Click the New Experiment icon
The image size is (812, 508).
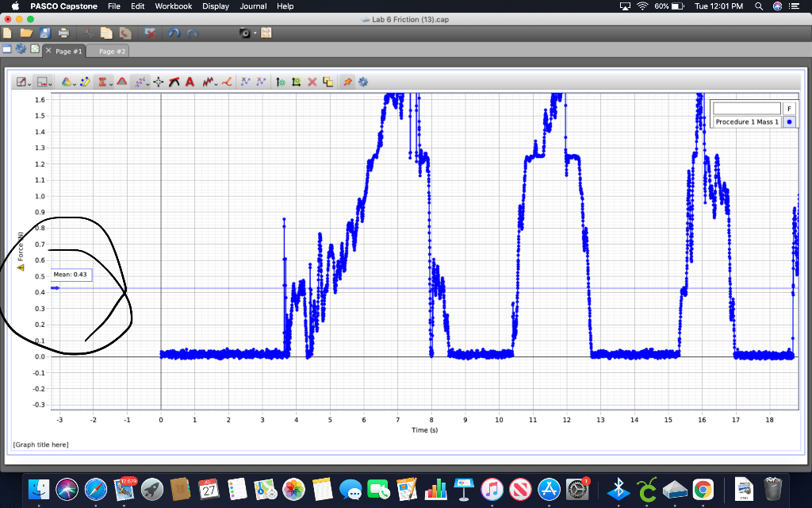[7, 33]
